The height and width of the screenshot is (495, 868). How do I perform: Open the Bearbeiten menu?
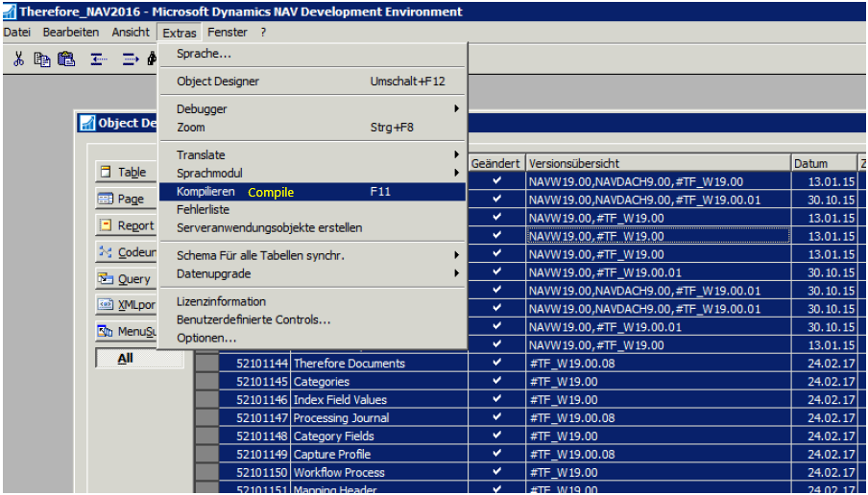click(x=70, y=32)
